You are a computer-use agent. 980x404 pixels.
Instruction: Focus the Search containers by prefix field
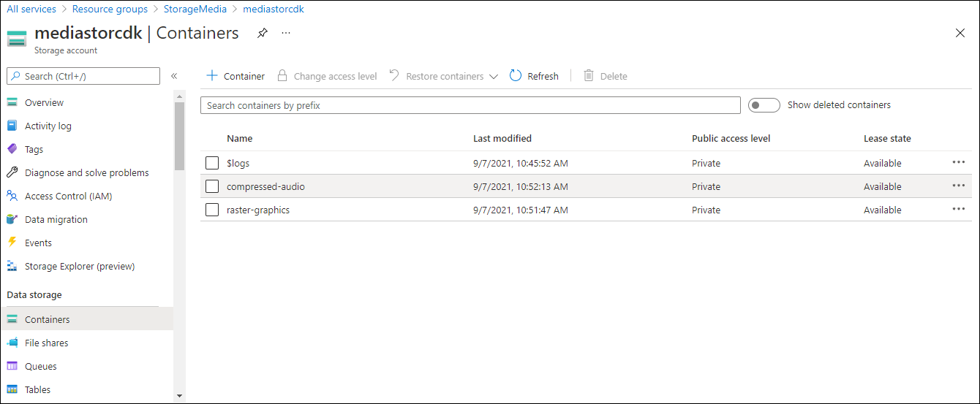tap(470, 105)
